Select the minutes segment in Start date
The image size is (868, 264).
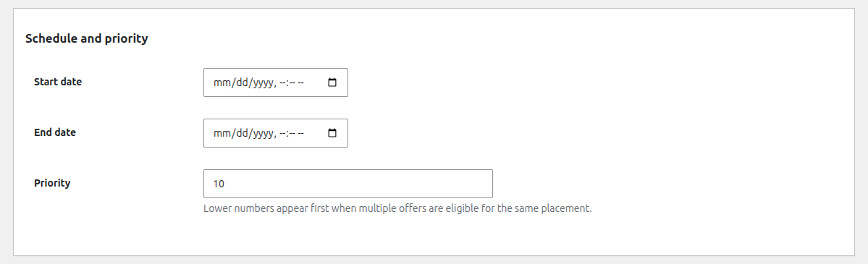[x=292, y=82]
